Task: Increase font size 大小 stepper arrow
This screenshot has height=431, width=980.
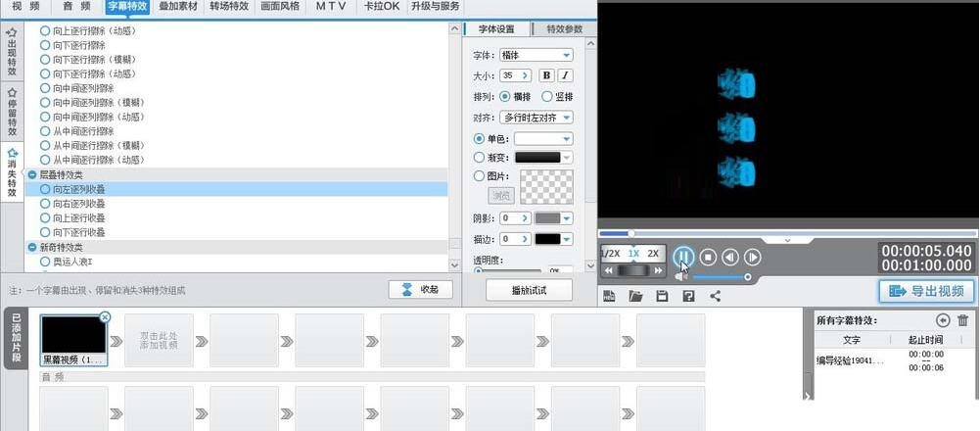Action: [525, 75]
